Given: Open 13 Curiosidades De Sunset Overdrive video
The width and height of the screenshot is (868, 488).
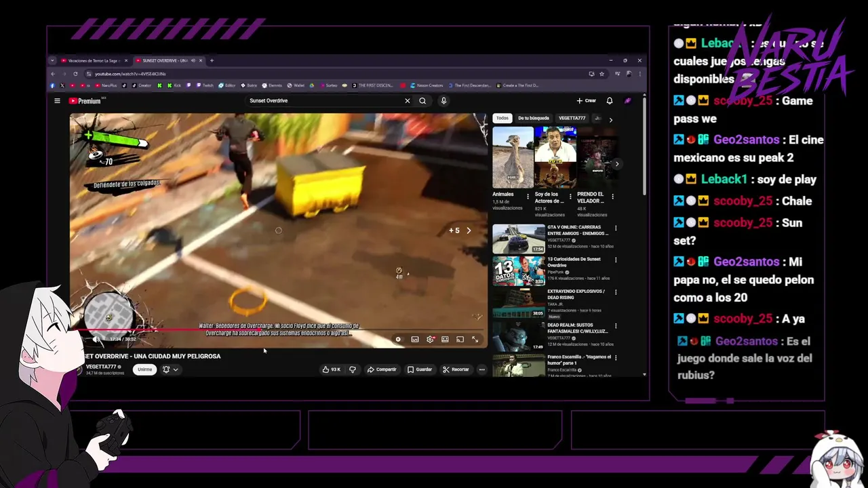Looking at the screenshot, I should click(519, 271).
